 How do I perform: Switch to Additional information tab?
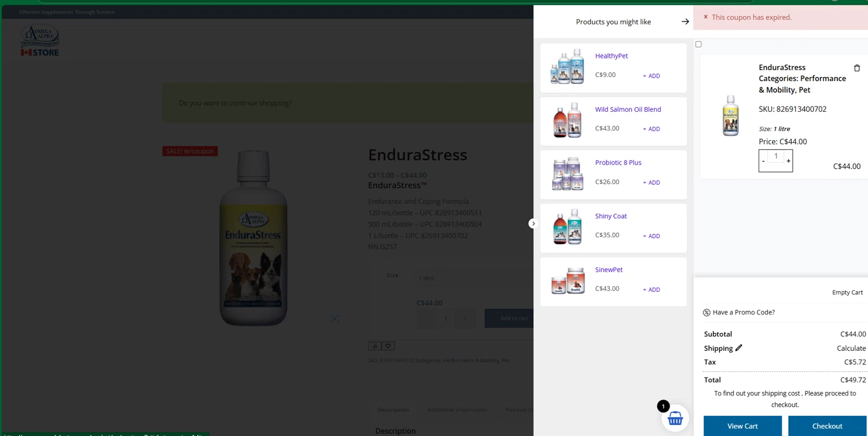pyautogui.click(x=457, y=410)
